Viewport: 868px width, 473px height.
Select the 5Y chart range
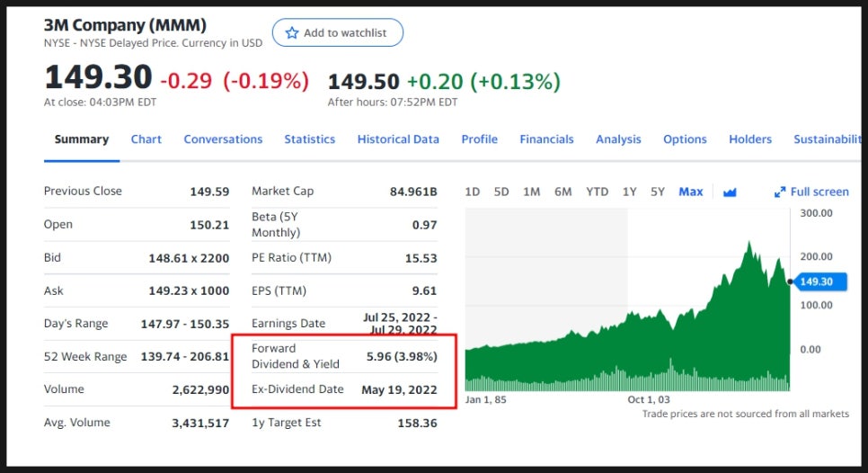click(x=658, y=192)
